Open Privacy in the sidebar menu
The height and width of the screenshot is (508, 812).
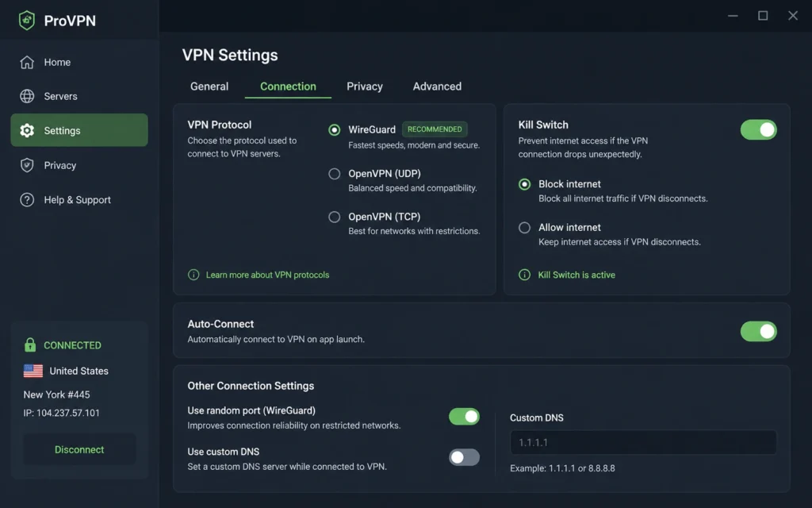click(79, 165)
